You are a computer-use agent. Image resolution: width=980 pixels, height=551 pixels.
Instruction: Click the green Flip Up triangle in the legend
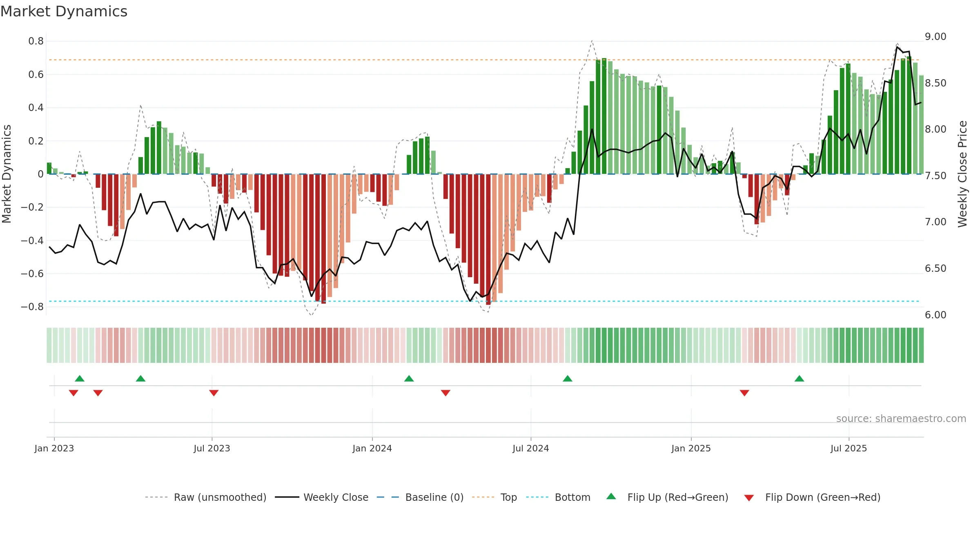click(611, 496)
